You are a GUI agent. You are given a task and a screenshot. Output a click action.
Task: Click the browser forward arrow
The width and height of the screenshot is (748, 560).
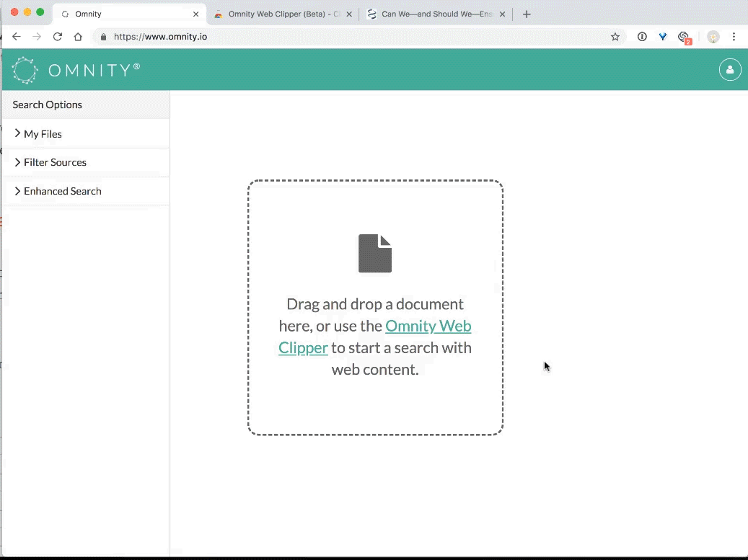(37, 37)
